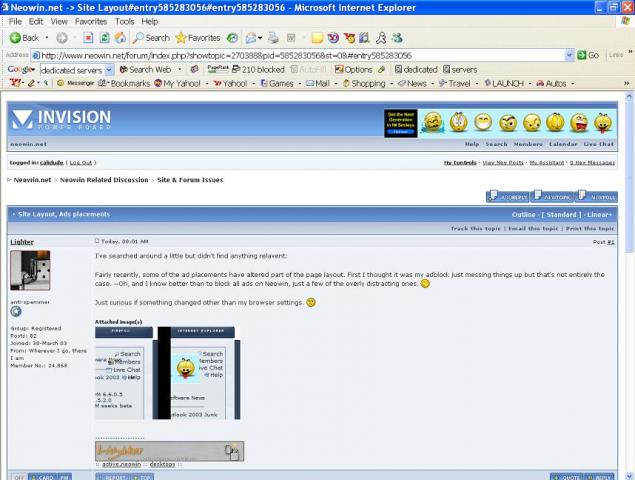Click the 210 blocked popup blocker
The width and height of the screenshot is (635, 480).
coord(258,70)
